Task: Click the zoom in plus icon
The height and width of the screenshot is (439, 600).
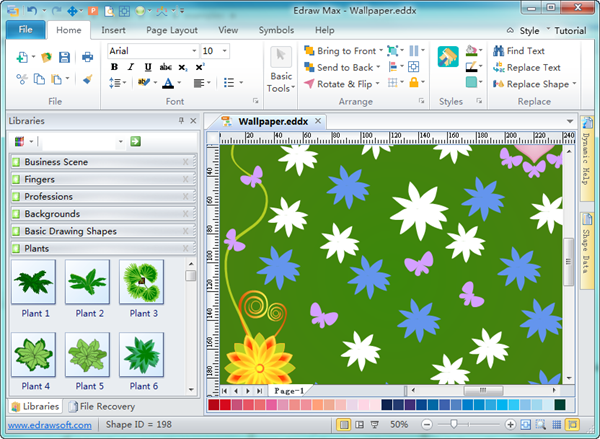Action: [x=510, y=424]
